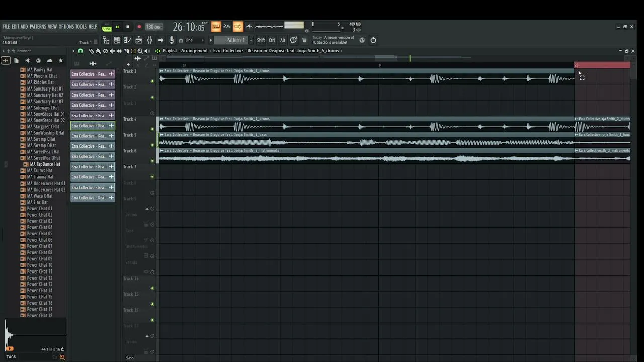Open the browser search magnifier

click(62, 357)
